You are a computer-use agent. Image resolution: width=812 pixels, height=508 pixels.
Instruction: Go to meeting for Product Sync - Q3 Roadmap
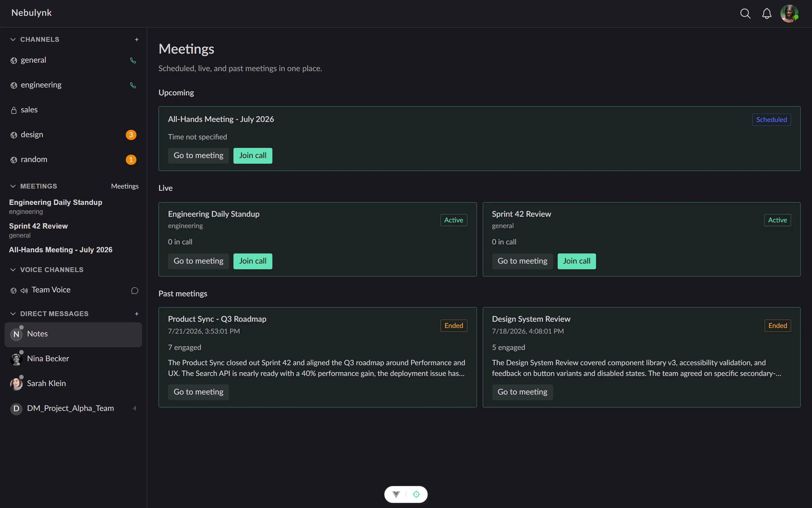click(x=198, y=392)
